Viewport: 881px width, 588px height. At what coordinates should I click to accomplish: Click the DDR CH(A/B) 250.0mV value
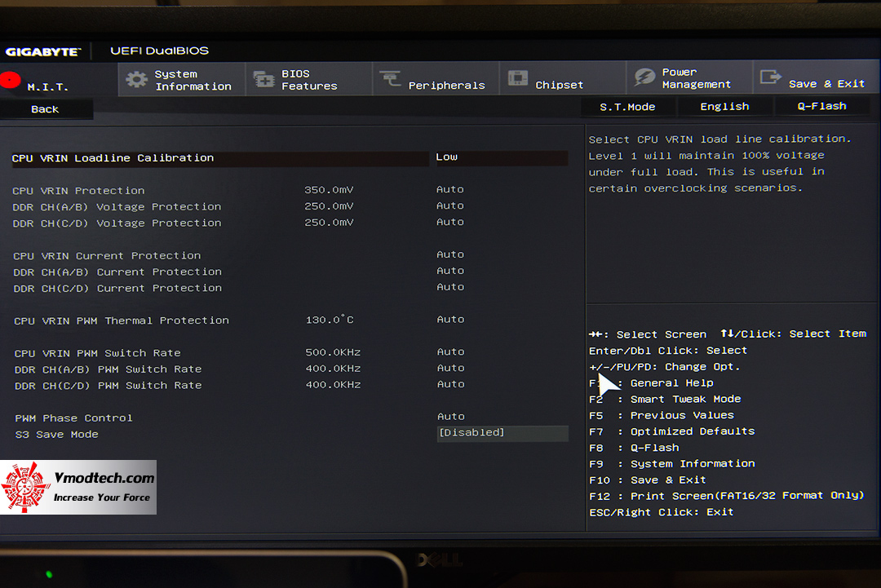(330, 206)
